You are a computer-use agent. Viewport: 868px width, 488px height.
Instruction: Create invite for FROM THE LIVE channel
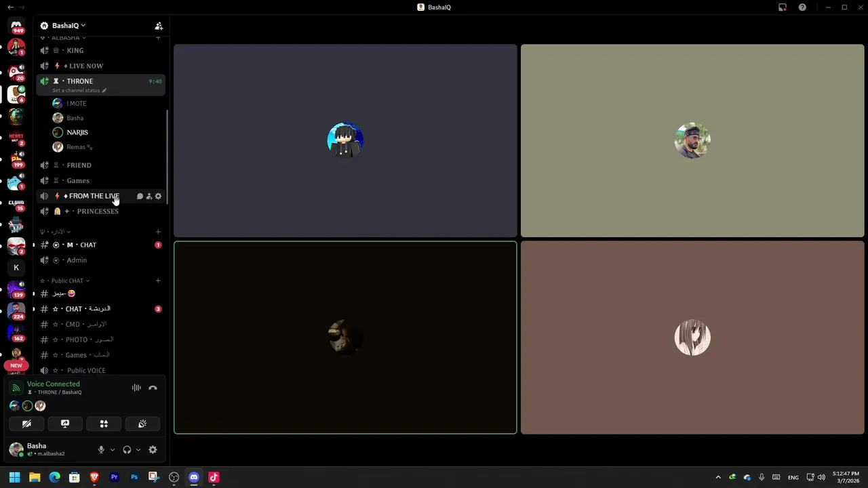(x=149, y=197)
